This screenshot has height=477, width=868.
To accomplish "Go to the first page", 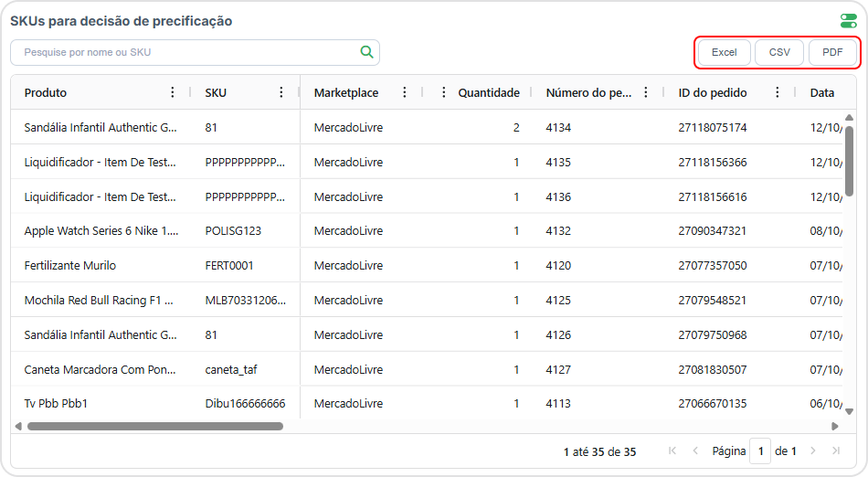I will coord(672,451).
